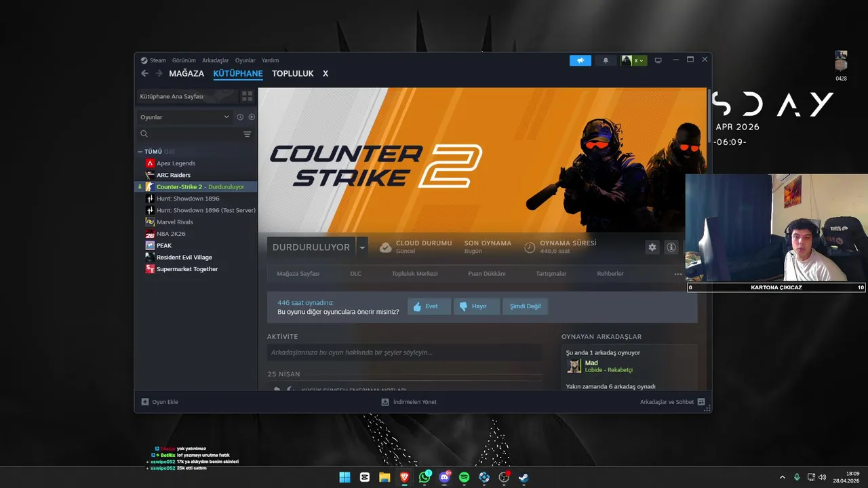Select Counter-Strike 2 in library list
Image resolution: width=868 pixels, height=488 pixels.
click(x=196, y=186)
